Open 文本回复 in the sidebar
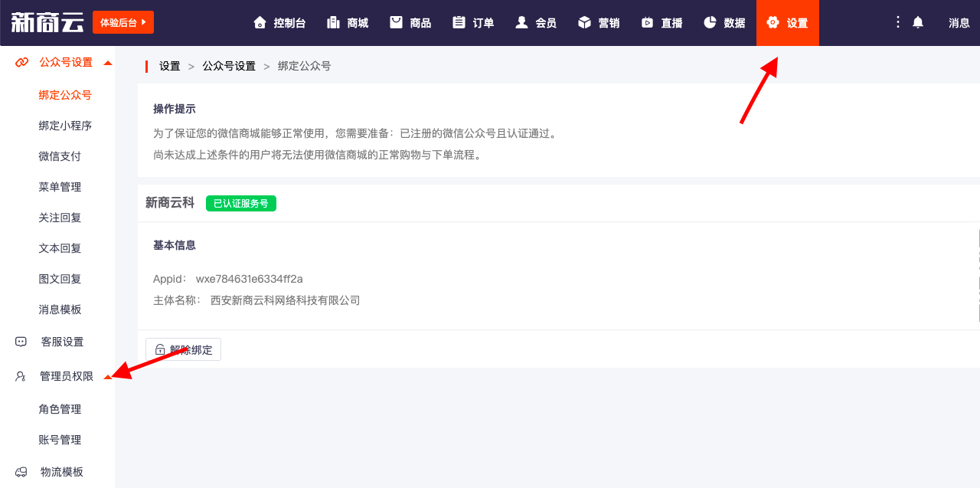The height and width of the screenshot is (488, 980). click(60, 248)
